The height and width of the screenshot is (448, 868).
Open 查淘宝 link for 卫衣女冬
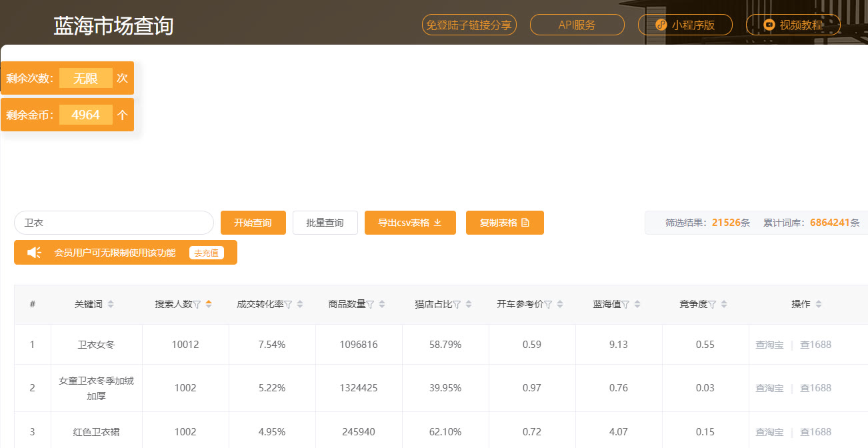pyautogui.click(x=769, y=344)
